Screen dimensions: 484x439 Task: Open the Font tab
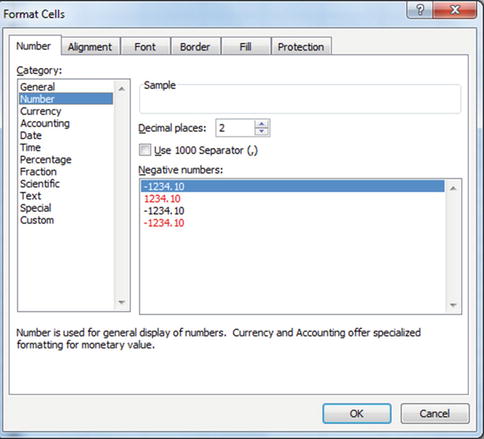(x=145, y=47)
